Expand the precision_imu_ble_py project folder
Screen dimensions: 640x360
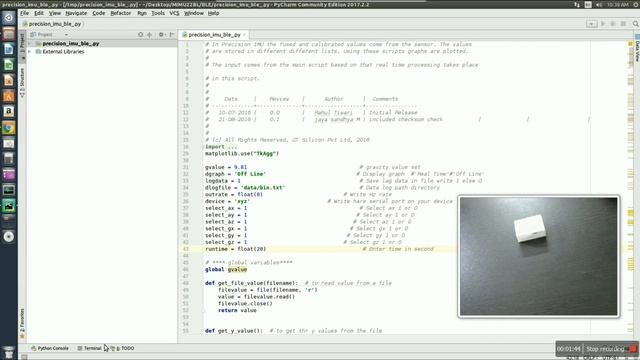30,44
